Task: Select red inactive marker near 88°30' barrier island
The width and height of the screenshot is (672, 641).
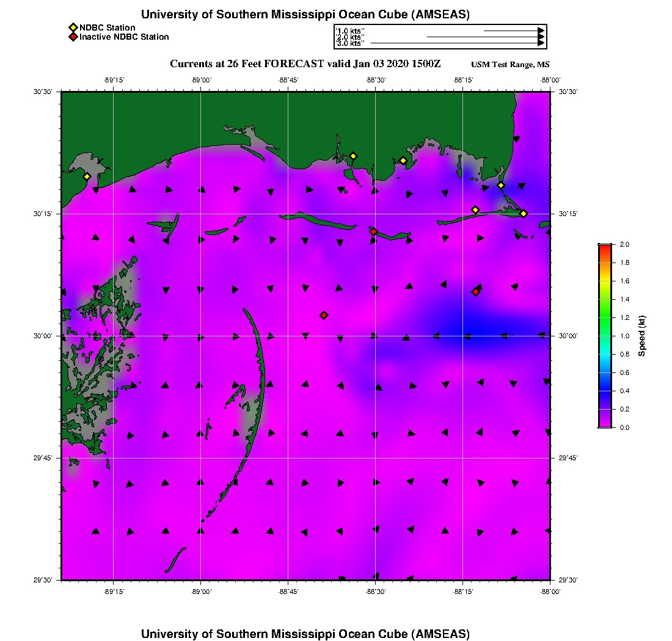Action: pos(373,231)
